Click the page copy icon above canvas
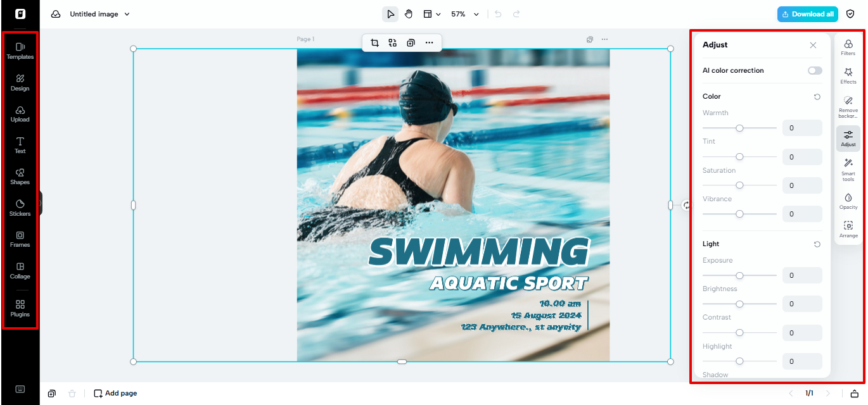Screen dimensions: 868x405 click(x=590, y=39)
